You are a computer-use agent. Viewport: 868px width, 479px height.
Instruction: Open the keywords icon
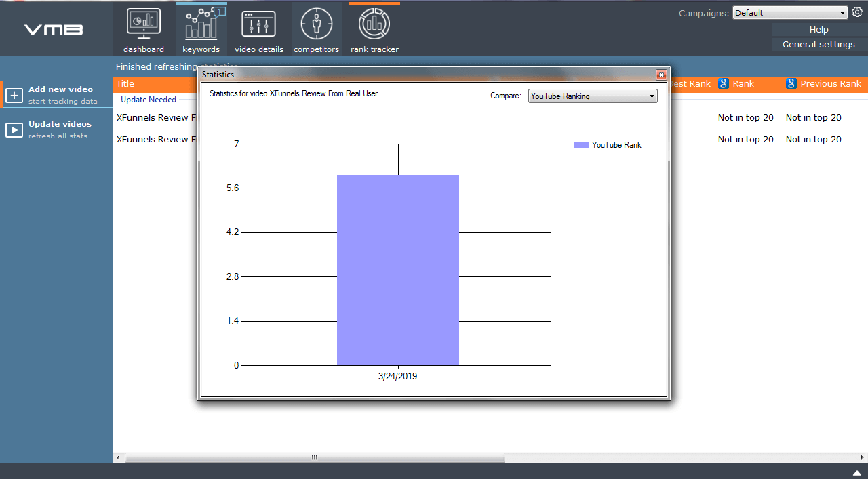(201, 24)
